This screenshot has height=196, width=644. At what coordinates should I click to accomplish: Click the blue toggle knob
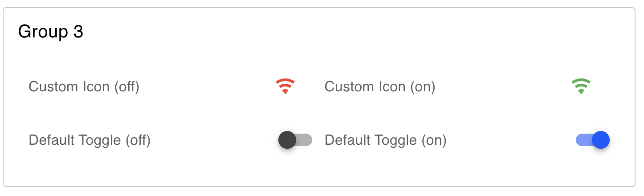coord(601,140)
